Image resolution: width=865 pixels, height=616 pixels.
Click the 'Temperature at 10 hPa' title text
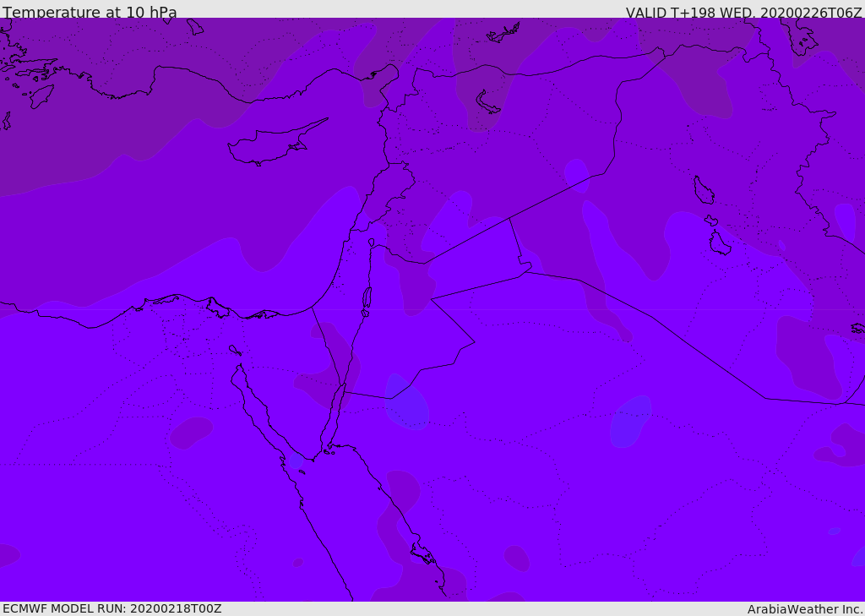[90, 12]
